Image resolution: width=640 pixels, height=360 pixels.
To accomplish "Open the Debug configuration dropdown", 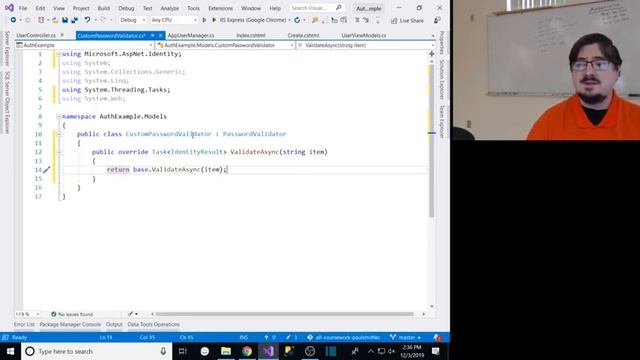I will [133, 20].
